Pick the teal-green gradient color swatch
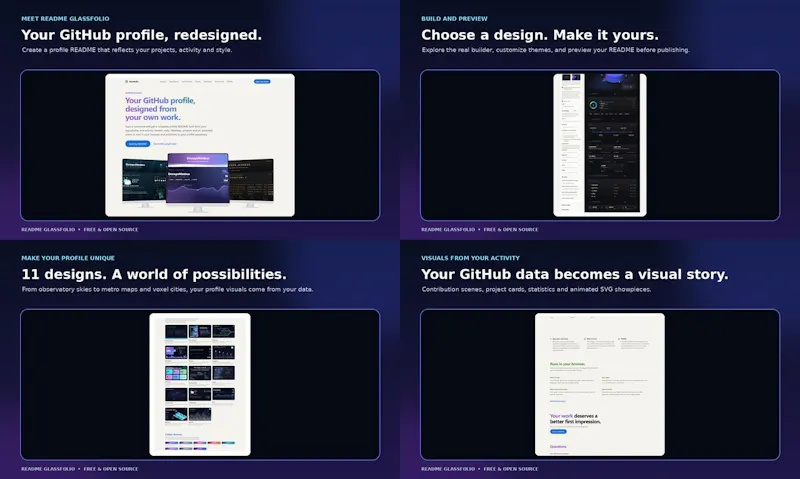Screen dimensions: 800x479 [229, 443]
